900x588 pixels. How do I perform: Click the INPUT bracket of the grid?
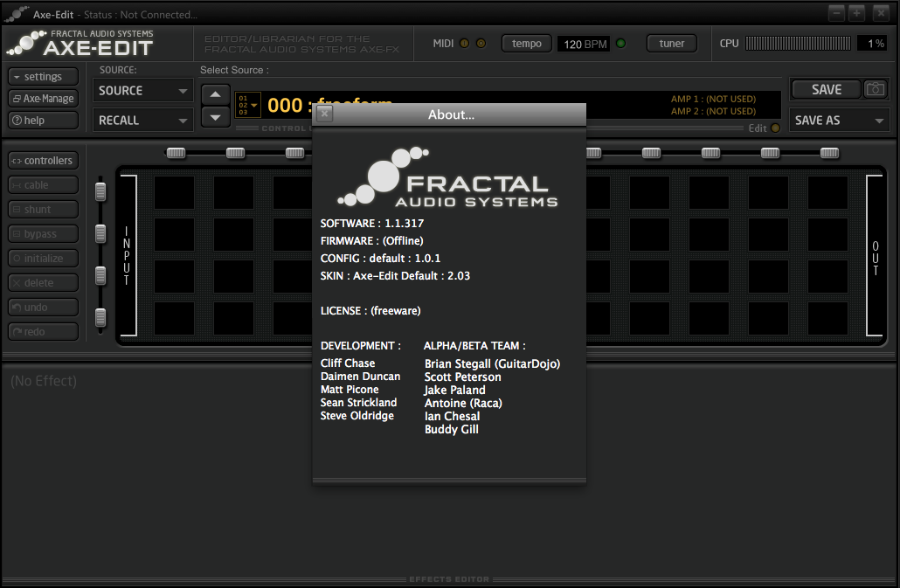(x=128, y=255)
